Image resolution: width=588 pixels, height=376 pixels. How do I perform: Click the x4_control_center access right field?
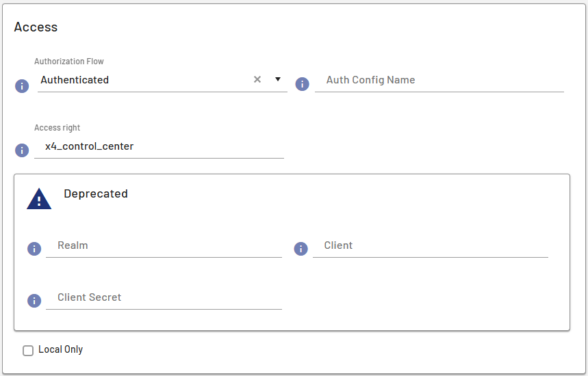(159, 146)
